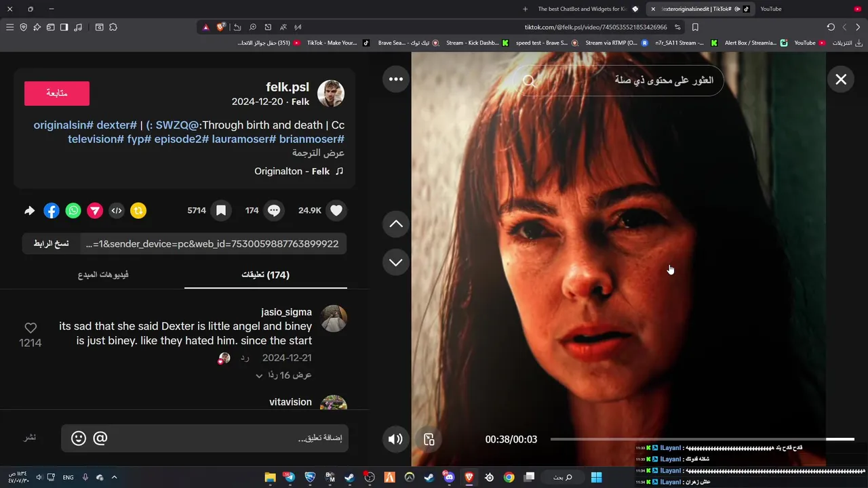Image resolution: width=868 pixels, height=488 pixels.
Task: Select the تعليقات (174) comments tab
Action: (266, 274)
